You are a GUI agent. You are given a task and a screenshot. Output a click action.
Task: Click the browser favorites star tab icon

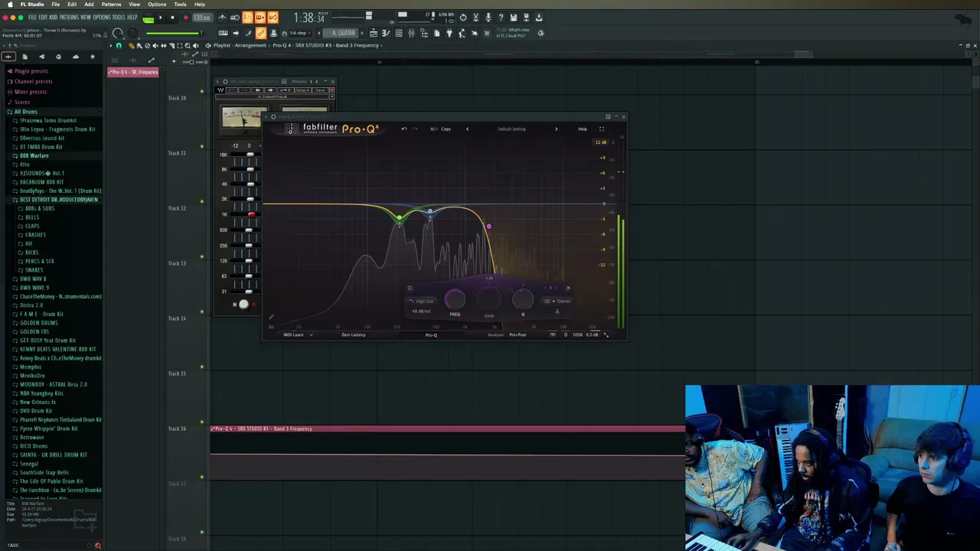click(93, 57)
